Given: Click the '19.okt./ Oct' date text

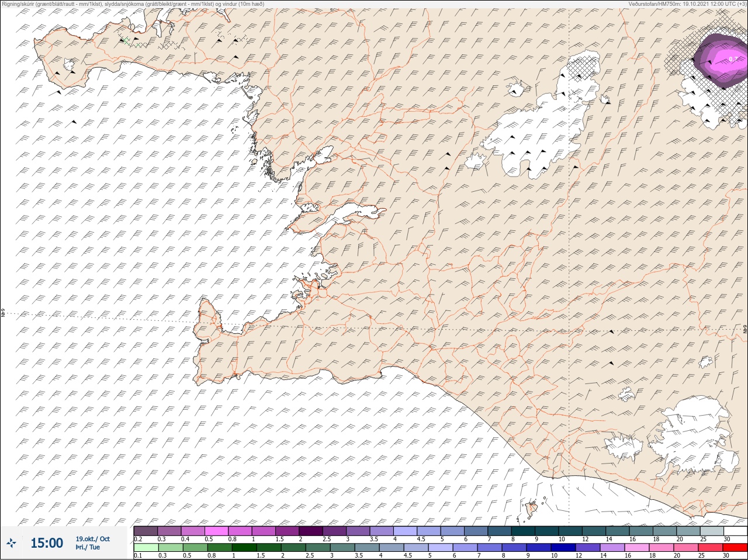Looking at the screenshot, I should point(92,539).
